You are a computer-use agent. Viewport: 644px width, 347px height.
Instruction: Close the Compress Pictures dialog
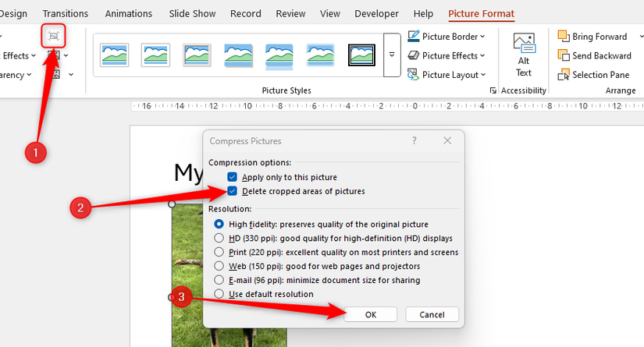click(447, 140)
